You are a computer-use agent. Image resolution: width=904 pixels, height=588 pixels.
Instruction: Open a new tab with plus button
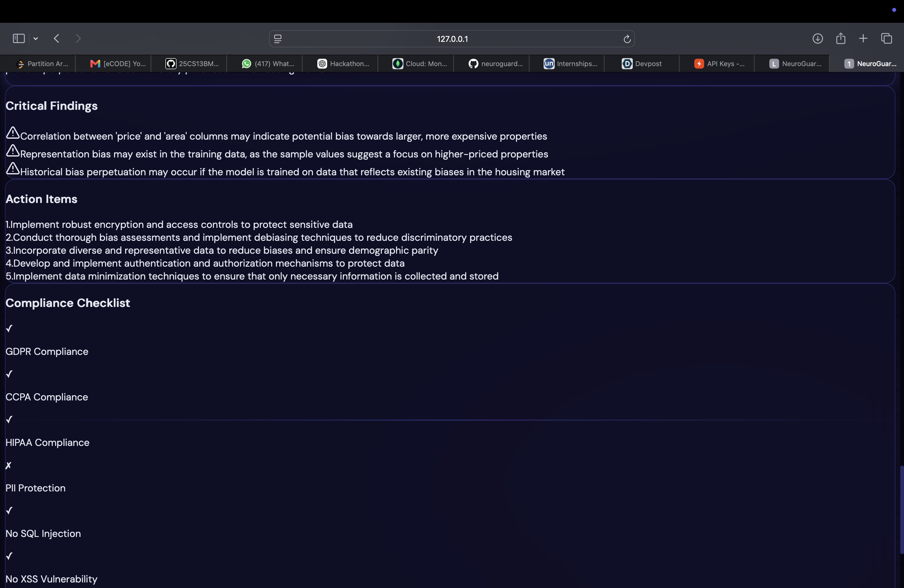(x=863, y=38)
